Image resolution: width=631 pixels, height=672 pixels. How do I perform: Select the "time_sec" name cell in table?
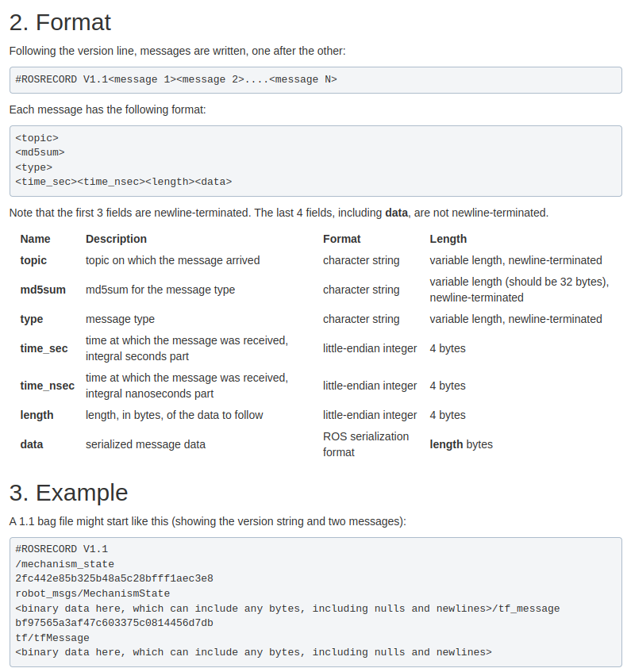point(44,348)
